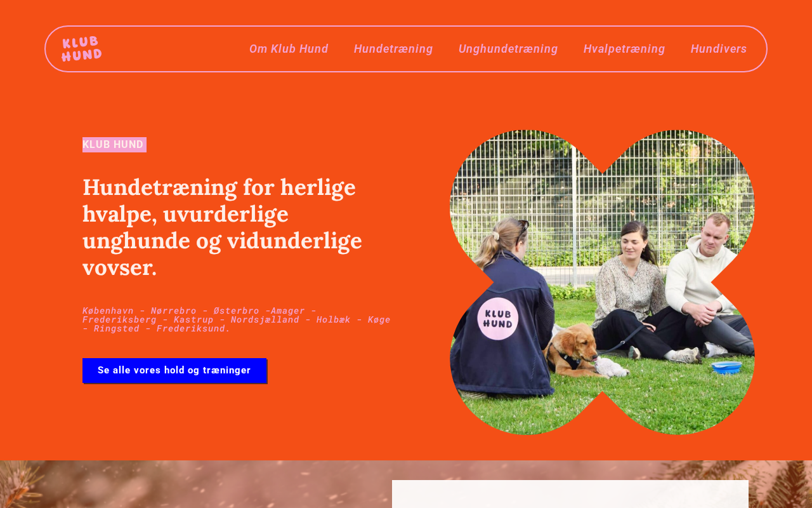Click the Hundetræning for herlige hvalpe headline

222,227
